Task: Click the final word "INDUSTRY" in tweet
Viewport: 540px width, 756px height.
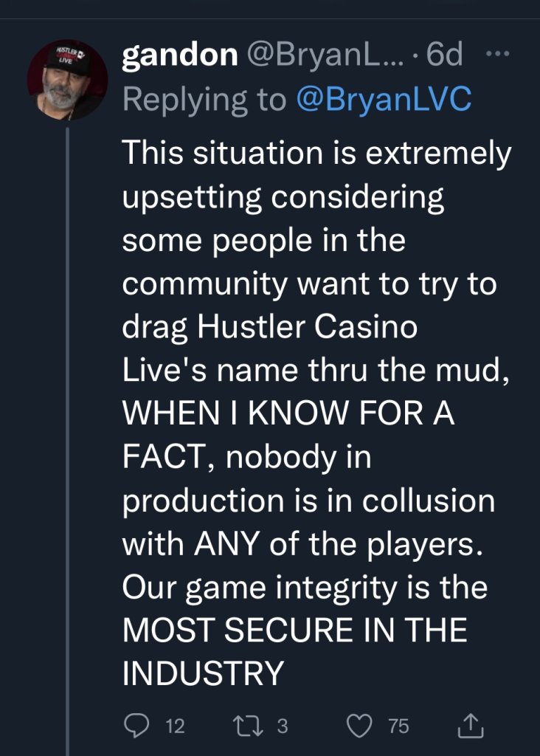Action: point(203,673)
